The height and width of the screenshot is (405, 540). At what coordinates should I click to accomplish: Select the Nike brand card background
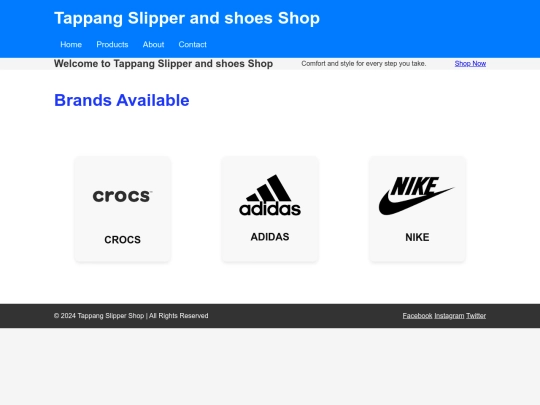[417, 209]
